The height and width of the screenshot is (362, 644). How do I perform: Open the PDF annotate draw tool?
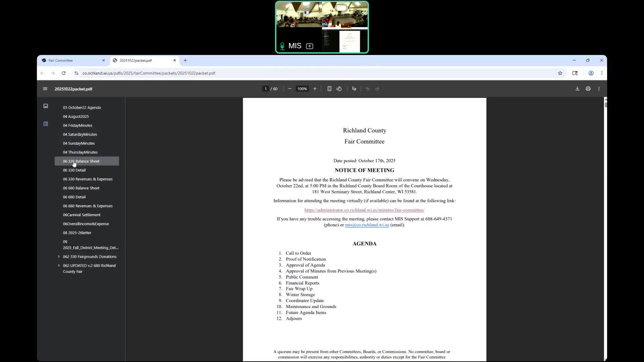tap(354, 89)
